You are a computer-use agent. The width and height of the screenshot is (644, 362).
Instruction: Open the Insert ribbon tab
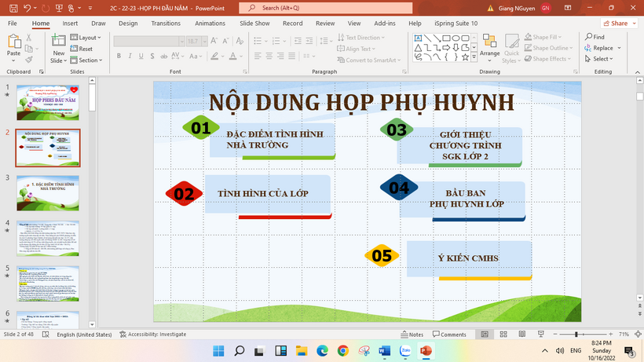pos(70,24)
